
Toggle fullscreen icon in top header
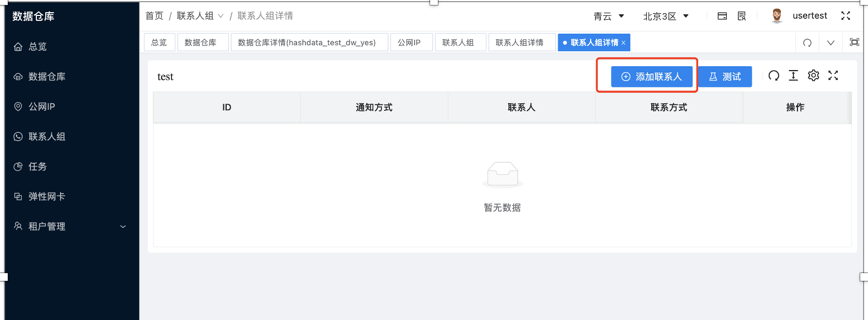pos(845,16)
